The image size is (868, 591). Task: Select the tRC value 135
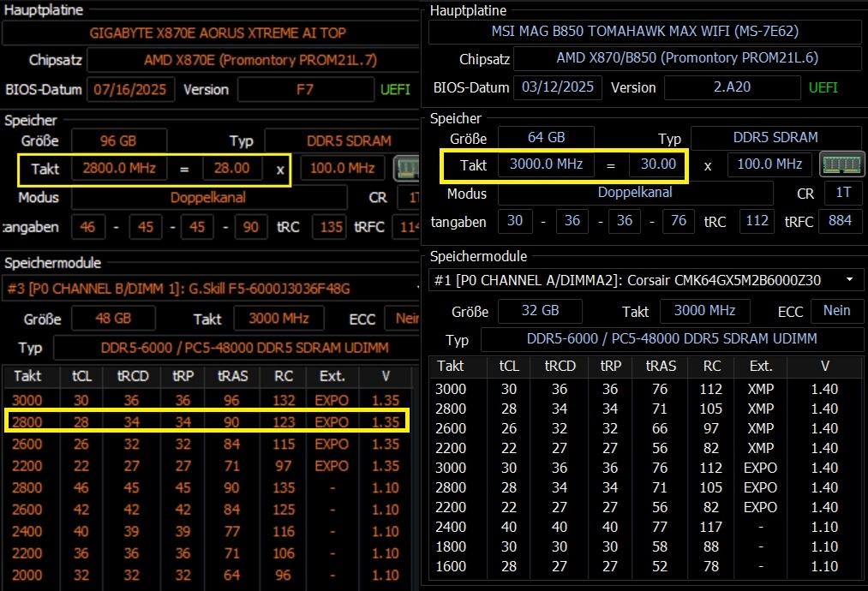[331, 227]
